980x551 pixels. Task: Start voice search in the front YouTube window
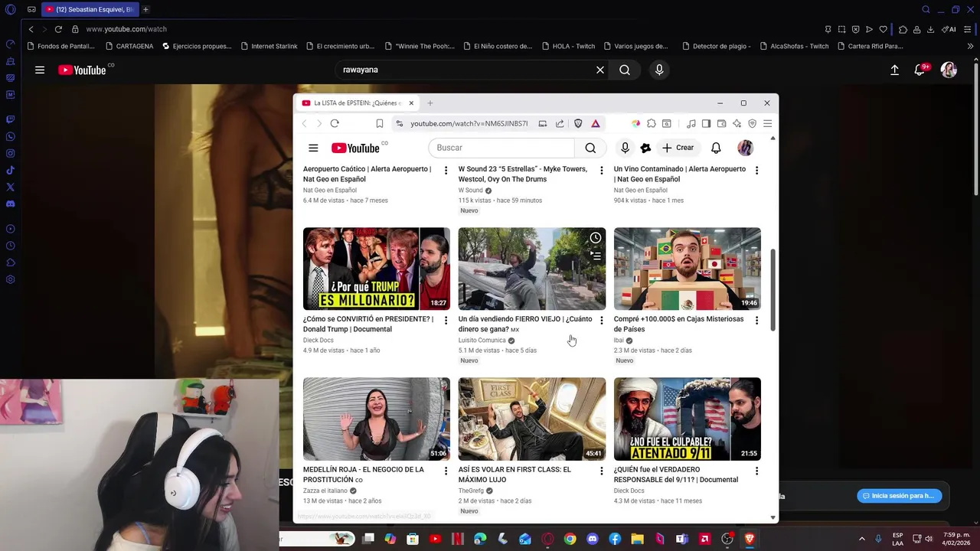click(625, 148)
